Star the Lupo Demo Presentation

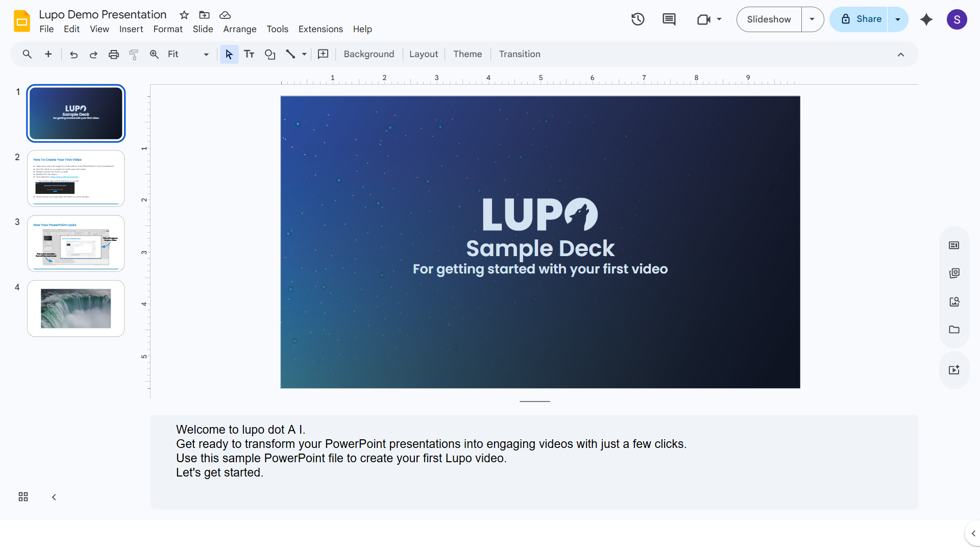(184, 15)
